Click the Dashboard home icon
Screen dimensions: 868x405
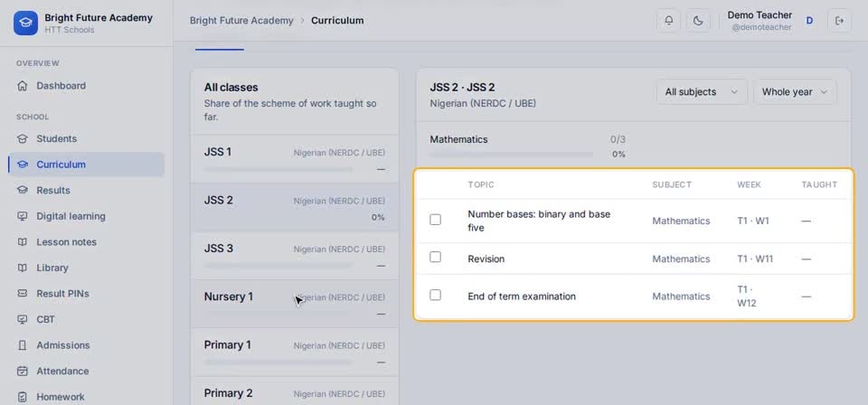[22, 86]
